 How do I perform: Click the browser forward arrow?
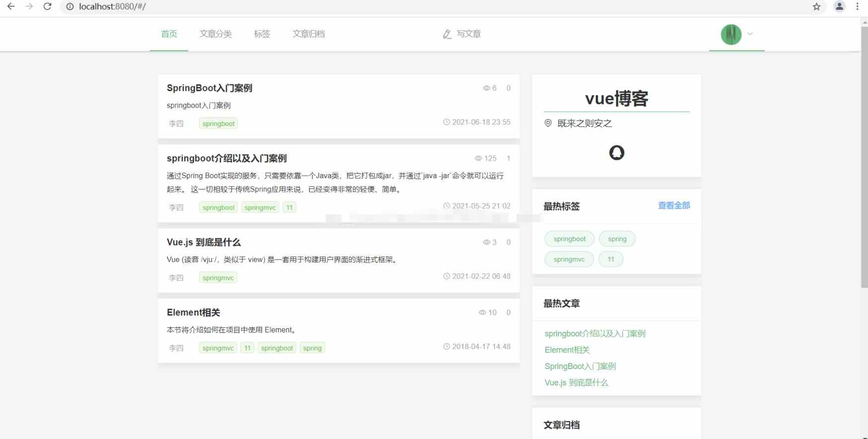29,6
